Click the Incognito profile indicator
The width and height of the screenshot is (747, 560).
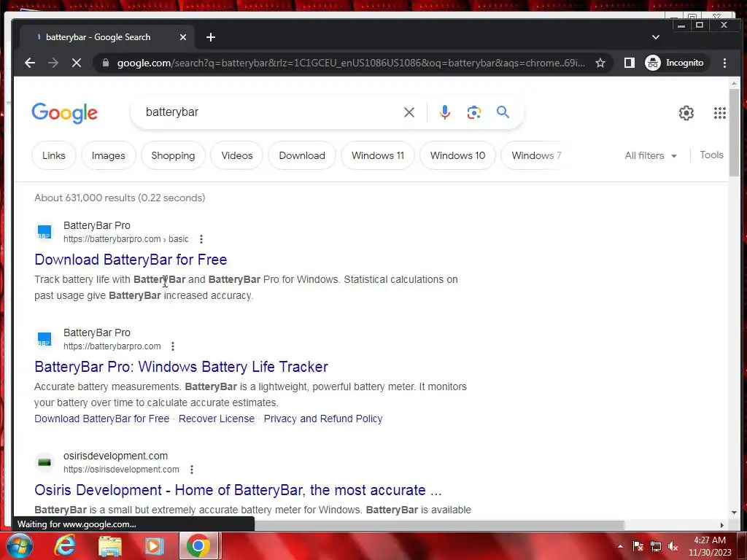(675, 63)
